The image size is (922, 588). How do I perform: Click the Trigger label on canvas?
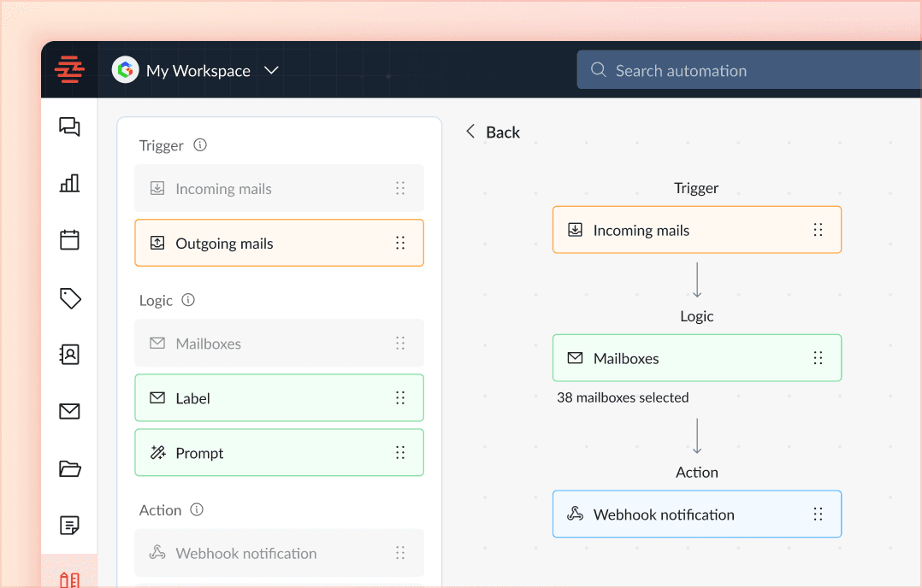click(x=696, y=188)
